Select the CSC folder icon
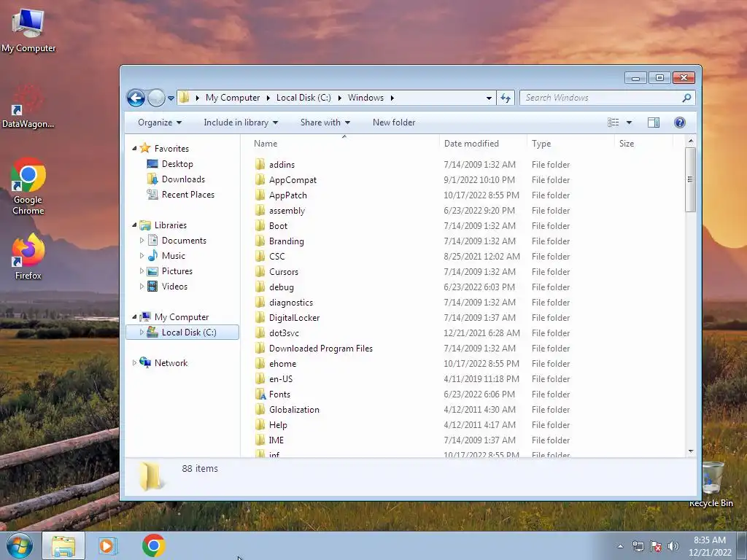This screenshot has width=747, height=560. click(260, 256)
